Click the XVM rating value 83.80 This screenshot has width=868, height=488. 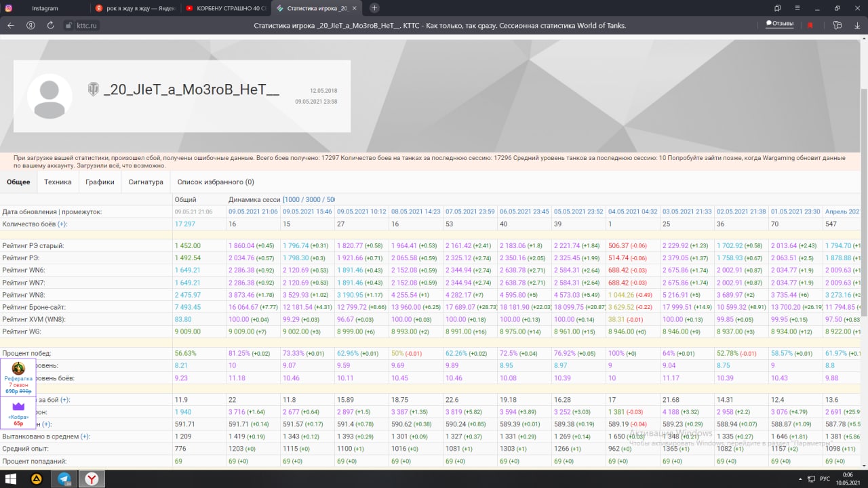(x=183, y=319)
